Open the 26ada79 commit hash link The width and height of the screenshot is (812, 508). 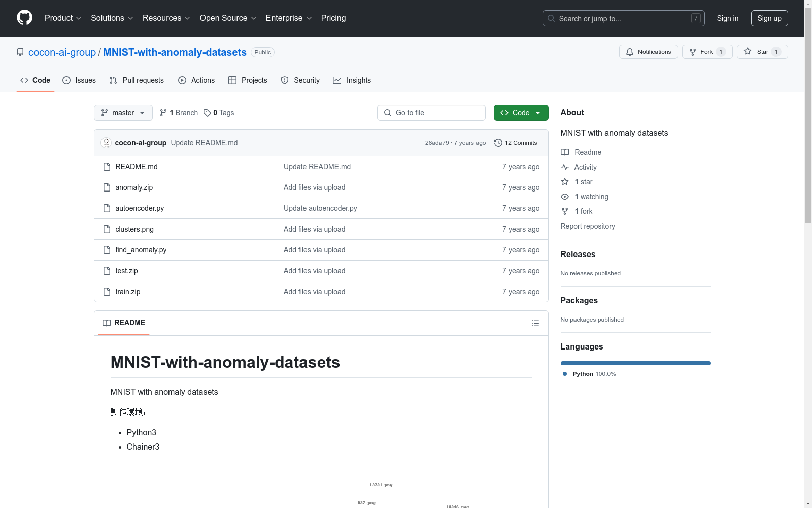pos(437,143)
